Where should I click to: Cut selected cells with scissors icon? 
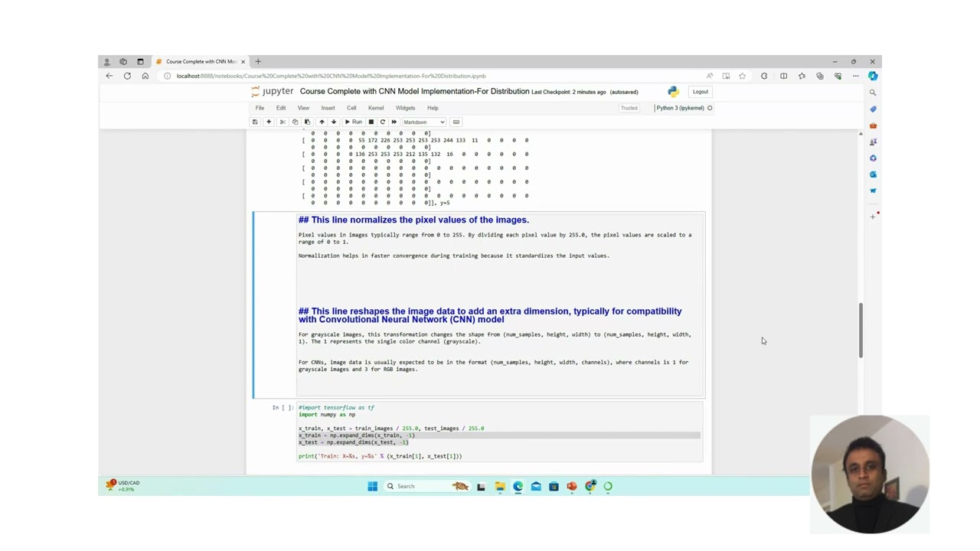pyautogui.click(x=283, y=122)
